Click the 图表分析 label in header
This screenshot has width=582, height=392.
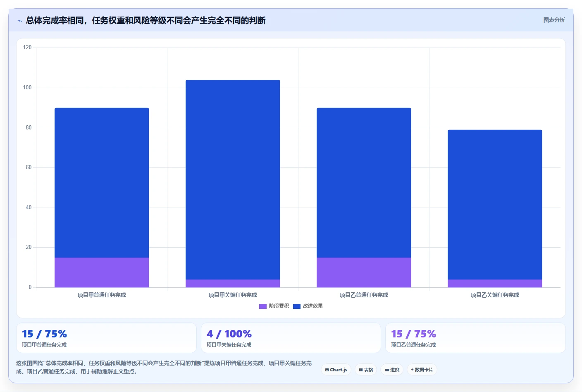(x=554, y=20)
